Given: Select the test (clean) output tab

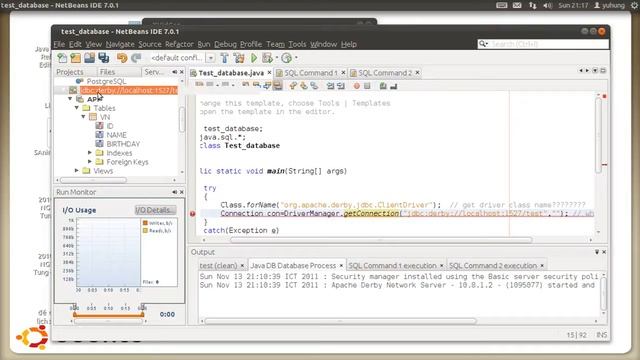Looking at the screenshot, I should (x=218, y=265).
